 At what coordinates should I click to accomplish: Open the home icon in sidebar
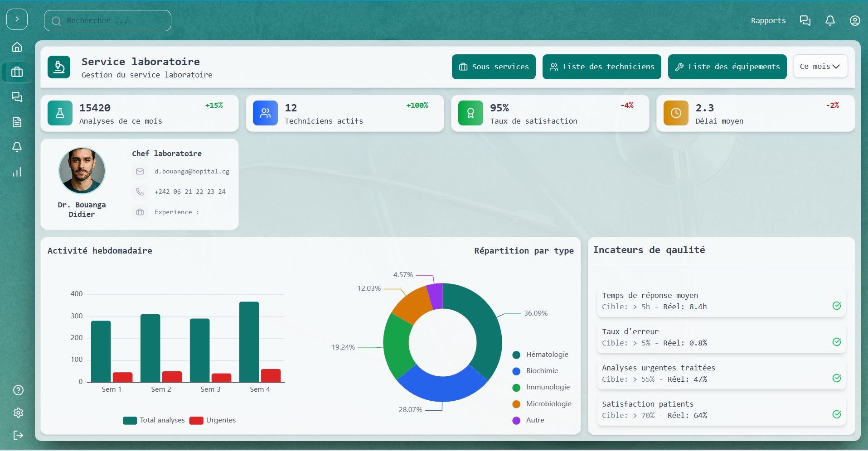click(x=17, y=47)
